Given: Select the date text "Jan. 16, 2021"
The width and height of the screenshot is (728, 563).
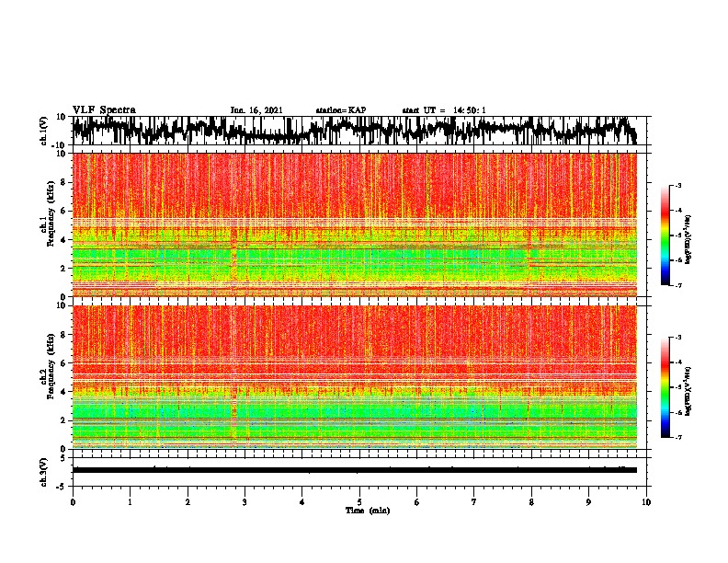Looking at the screenshot, I should click(256, 110).
